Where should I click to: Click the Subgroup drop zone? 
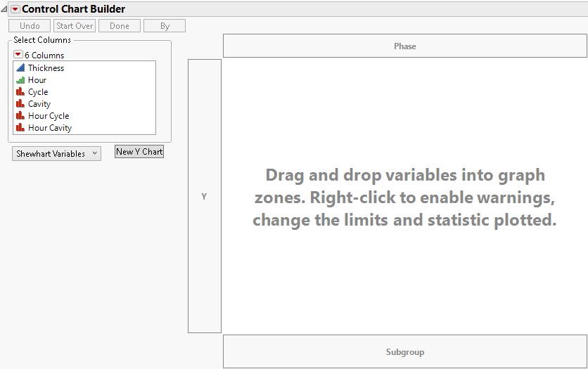[405, 351]
